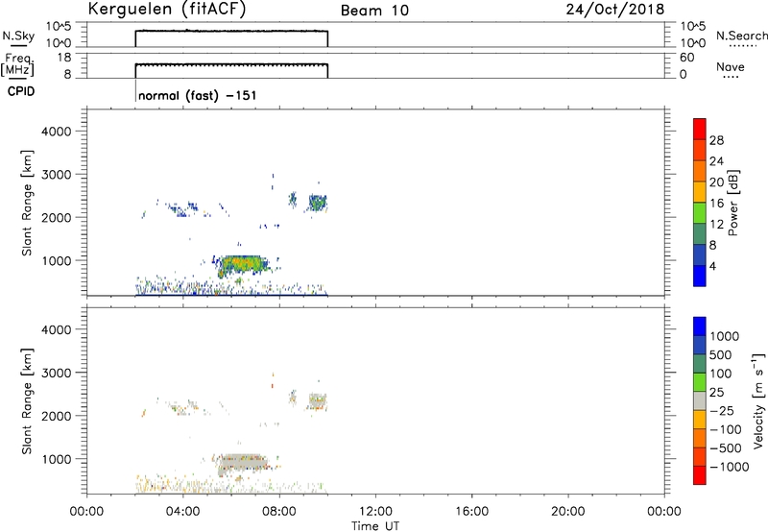Click velocity value '-1000' on color bar

click(729, 467)
